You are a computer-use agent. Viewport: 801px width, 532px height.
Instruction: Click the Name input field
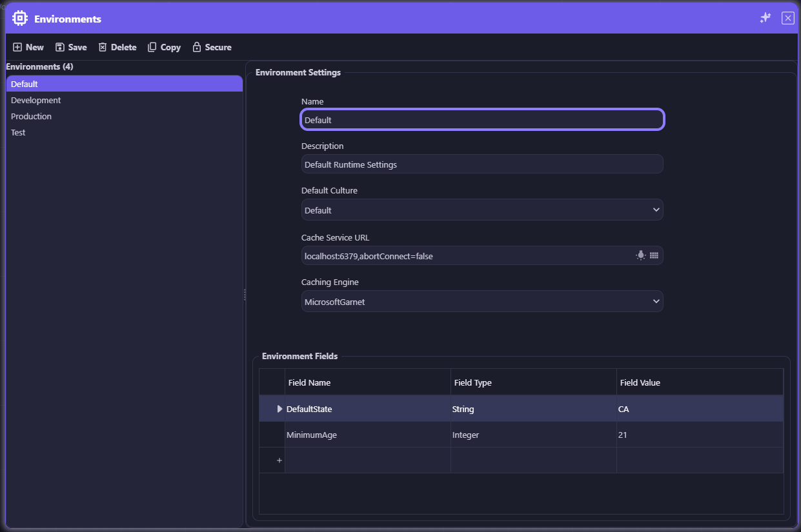click(482, 119)
